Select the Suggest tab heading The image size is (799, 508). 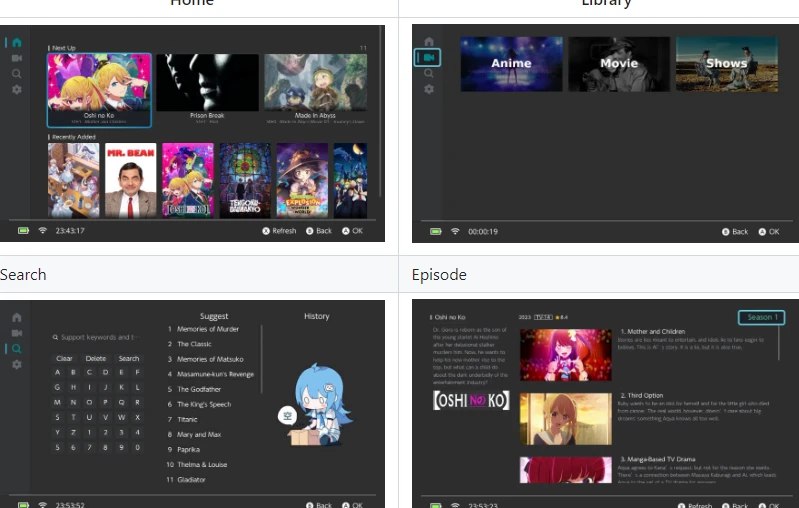(x=214, y=316)
